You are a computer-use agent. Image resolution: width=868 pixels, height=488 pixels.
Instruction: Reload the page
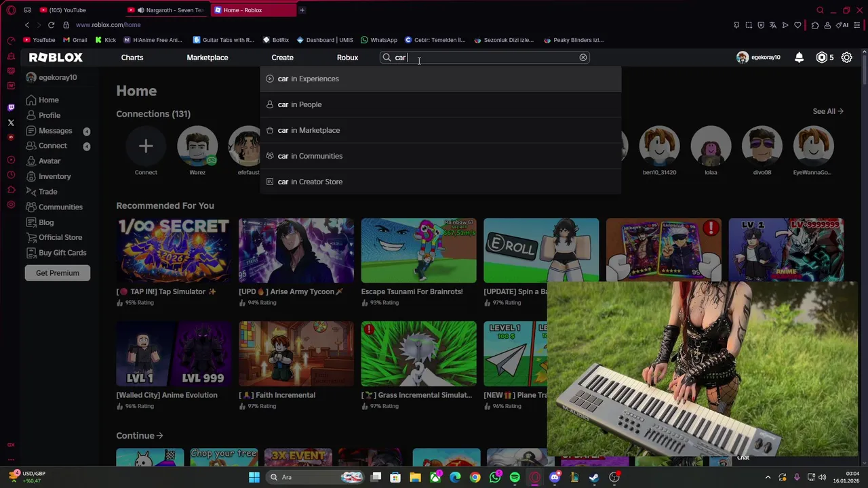[51, 25]
